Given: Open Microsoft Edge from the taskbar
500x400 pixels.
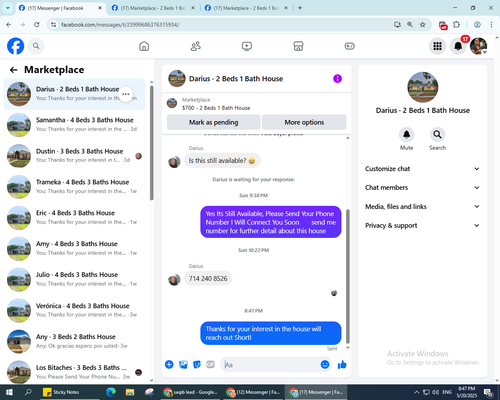Looking at the screenshot, I should 111,392.
